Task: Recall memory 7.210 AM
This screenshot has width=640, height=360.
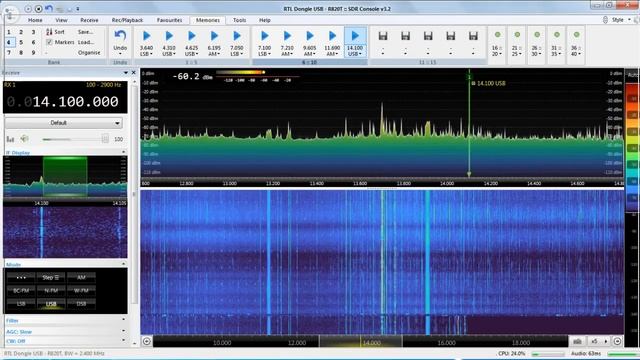Action: [287, 42]
